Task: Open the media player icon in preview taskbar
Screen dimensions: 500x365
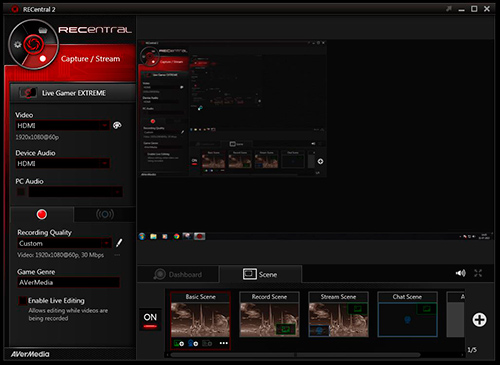Action: coord(165,236)
